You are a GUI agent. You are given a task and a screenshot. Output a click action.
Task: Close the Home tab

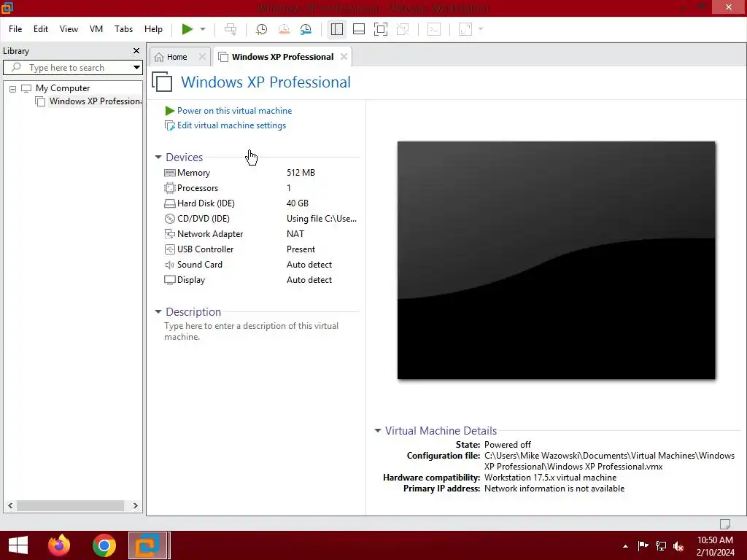(203, 57)
